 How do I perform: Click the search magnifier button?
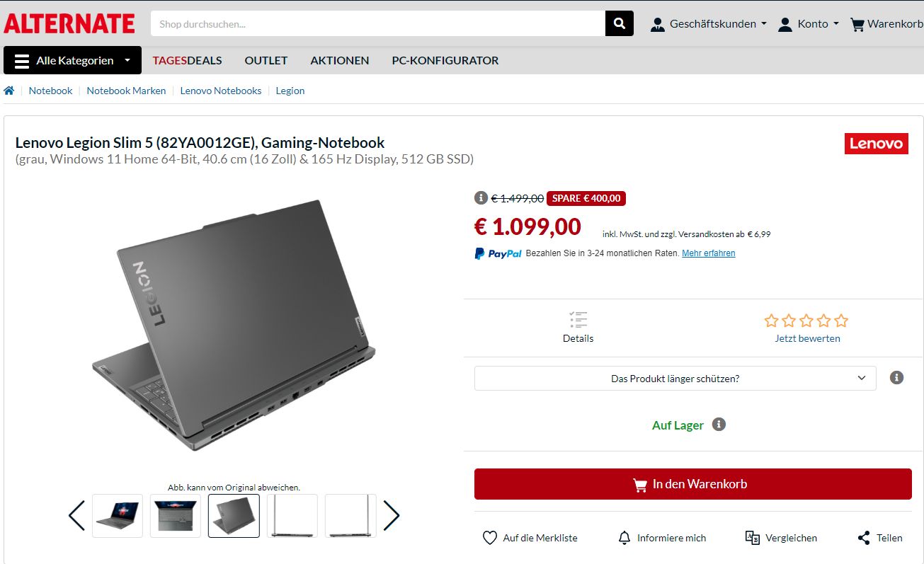[619, 23]
